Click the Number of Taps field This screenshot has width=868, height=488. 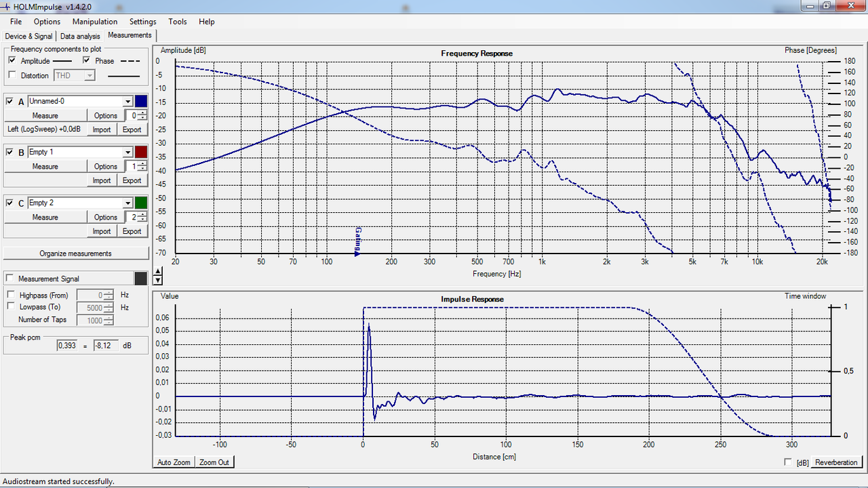[x=95, y=320]
